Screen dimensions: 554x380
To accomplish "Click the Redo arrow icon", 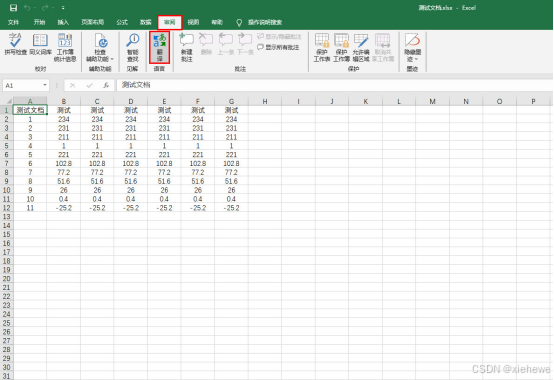I will coord(45,8).
